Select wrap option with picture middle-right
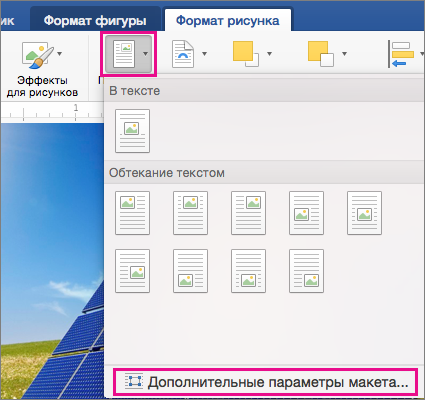 132,271
